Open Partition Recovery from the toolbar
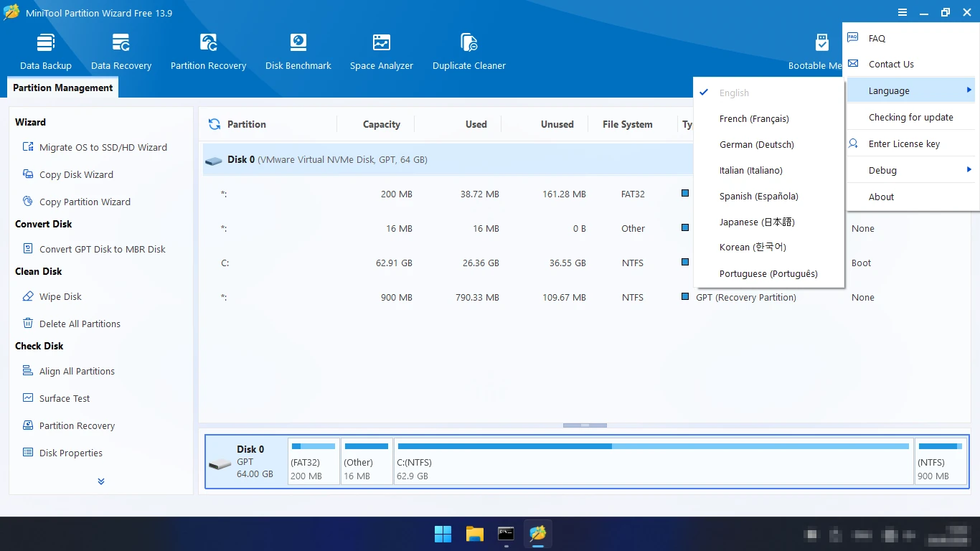The width and height of the screenshot is (980, 551). pyautogui.click(x=208, y=52)
